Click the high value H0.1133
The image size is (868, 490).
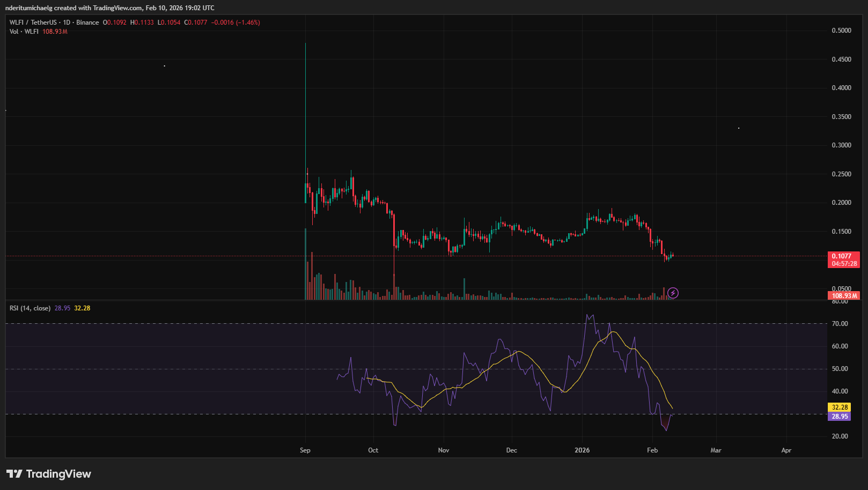click(x=142, y=23)
